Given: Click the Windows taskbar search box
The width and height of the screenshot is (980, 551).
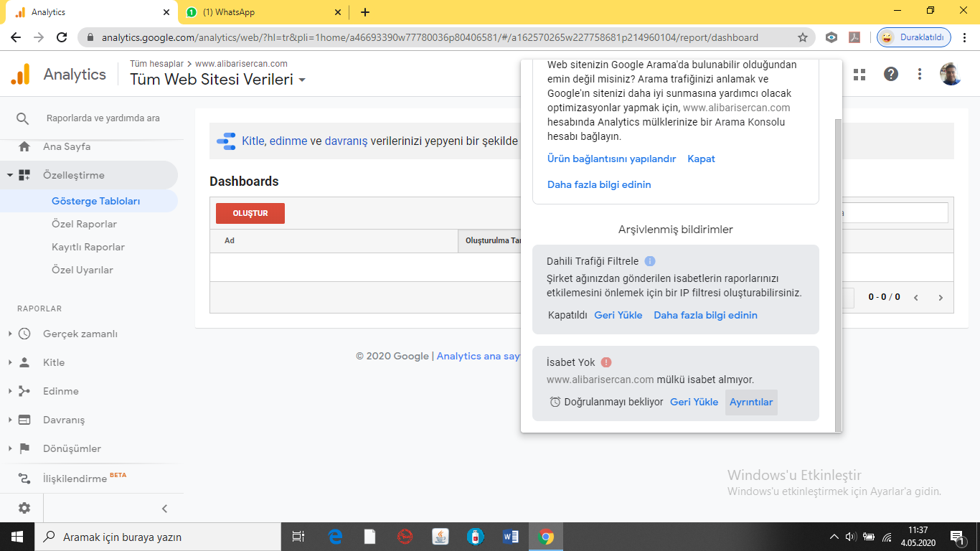Looking at the screenshot, I should (158, 537).
